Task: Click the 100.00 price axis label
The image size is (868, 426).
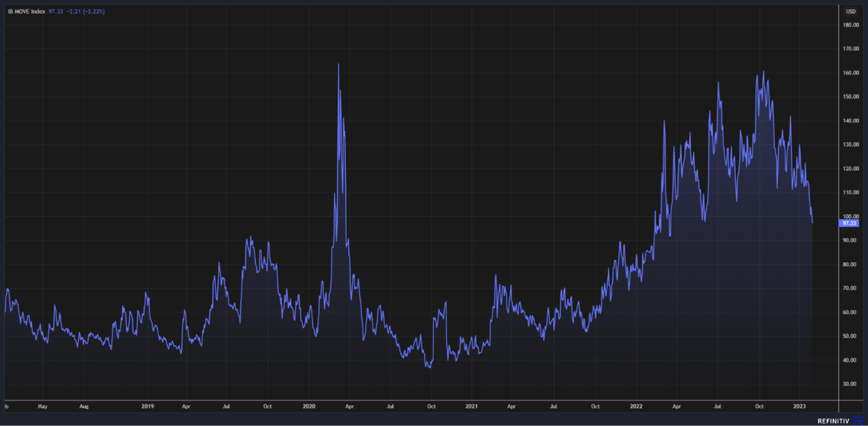Action: (x=850, y=216)
